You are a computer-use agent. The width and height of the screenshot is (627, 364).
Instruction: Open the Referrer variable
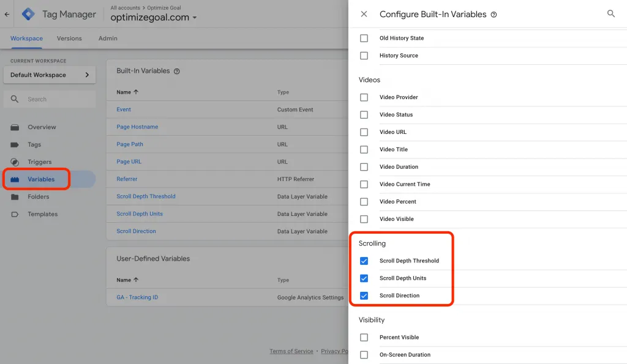point(127,179)
